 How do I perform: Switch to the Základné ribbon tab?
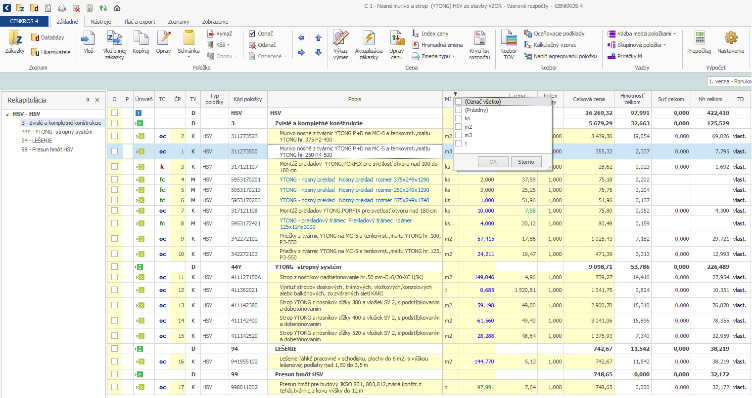pyautogui.click(x=68, y=22)
